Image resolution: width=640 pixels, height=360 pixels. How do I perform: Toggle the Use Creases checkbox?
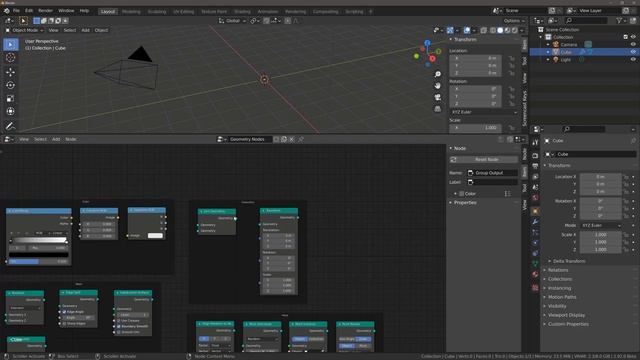(x=119, y=321)
